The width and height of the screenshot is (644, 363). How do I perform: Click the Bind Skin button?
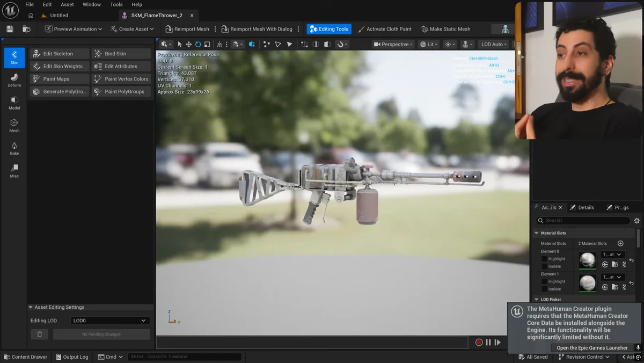(121, 54)
